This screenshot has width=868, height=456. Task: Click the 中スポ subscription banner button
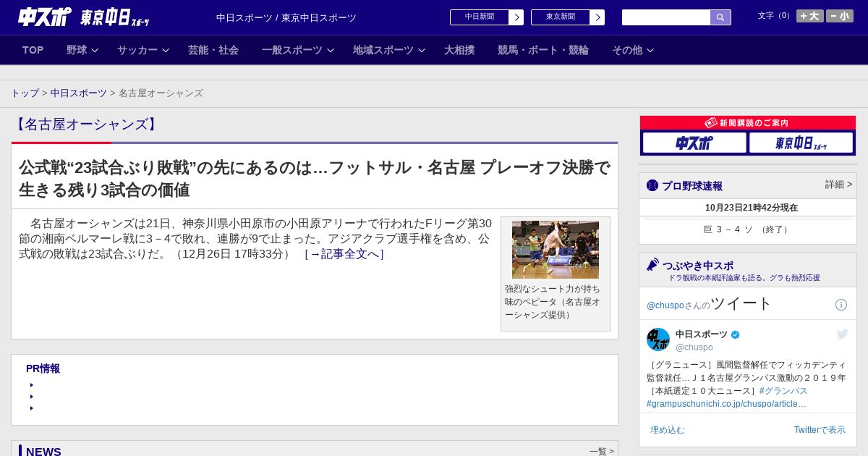[694, 143]
